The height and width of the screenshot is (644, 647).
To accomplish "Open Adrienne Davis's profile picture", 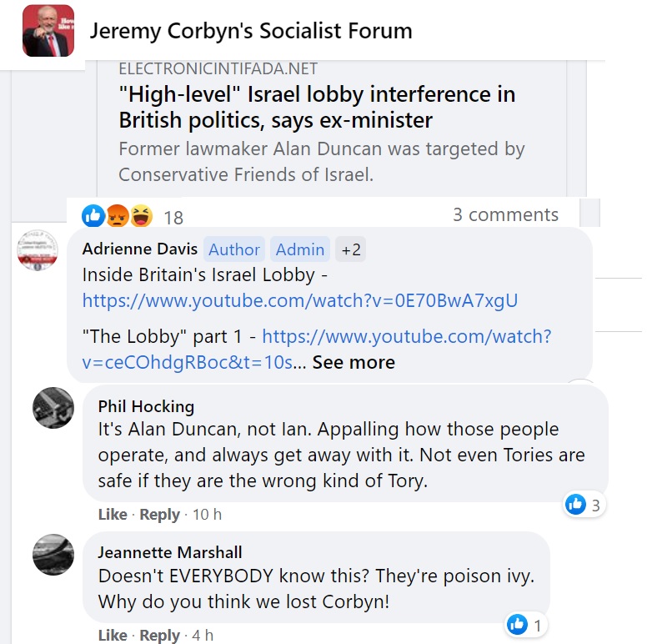I will 38,249.
